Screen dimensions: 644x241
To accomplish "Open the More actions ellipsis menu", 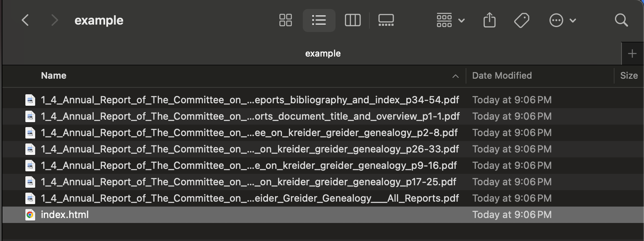I will coord(562,20).
